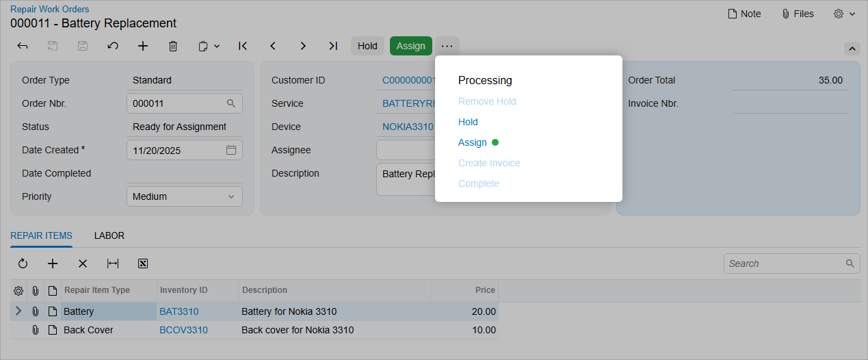Screen dimensions: 868x360
Task: Click the green Assign toolbar button
Action: 411,46
